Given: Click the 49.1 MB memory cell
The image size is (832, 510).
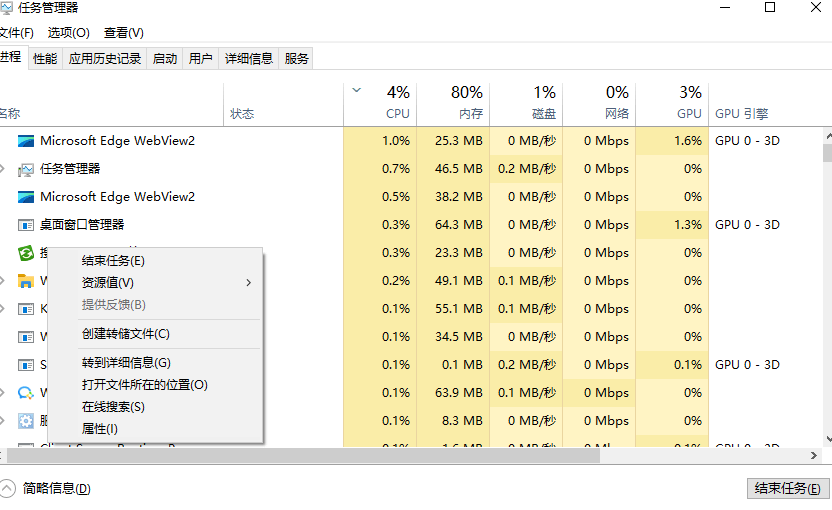Looking at the screenshot, I should tap(453, 281).
